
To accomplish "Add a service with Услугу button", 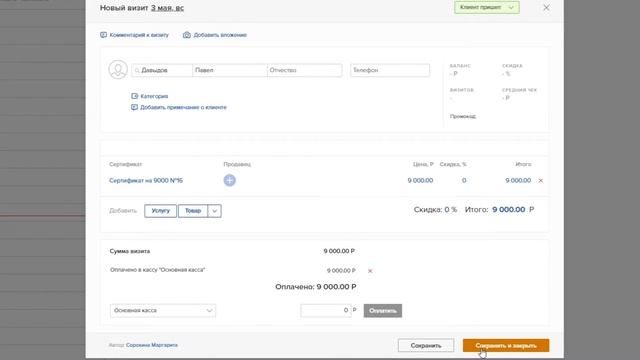I will (160, 211).
